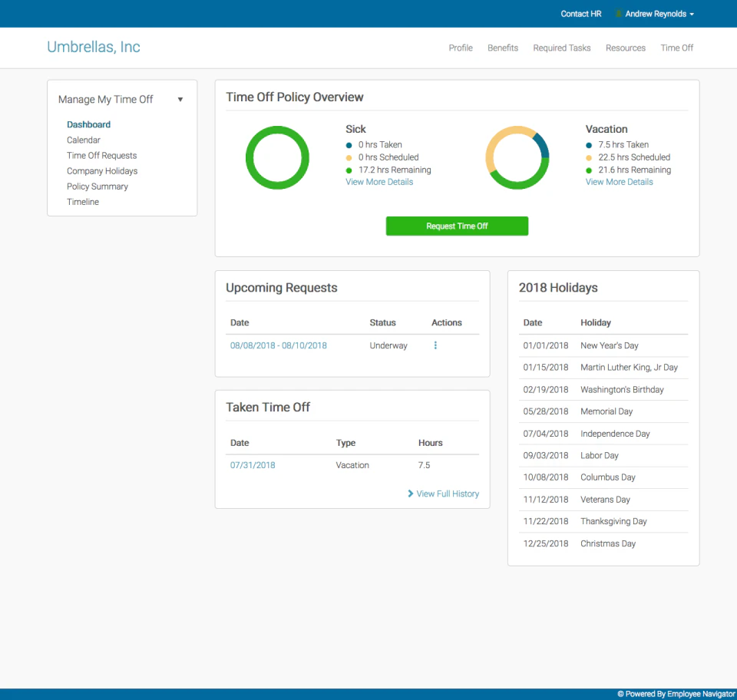Open the 07/31/2018 taken time off entry
737x700 pixels.
point(253,464)
